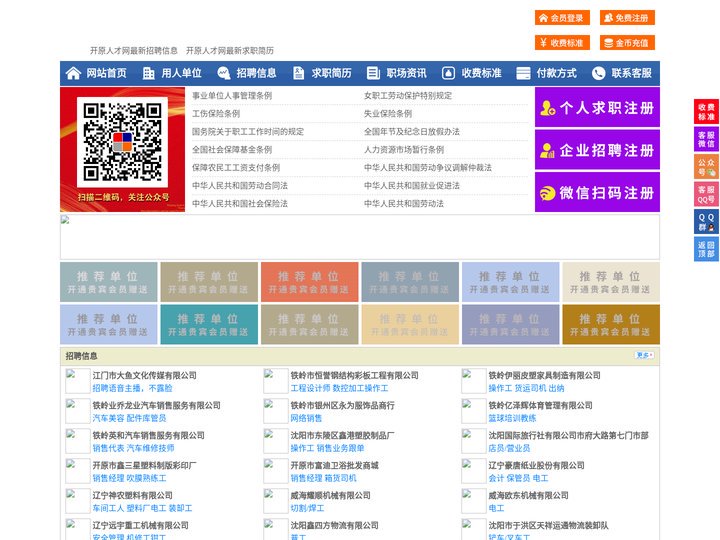
Task: Click the home icon in the navigation bar
Action: 73,73
